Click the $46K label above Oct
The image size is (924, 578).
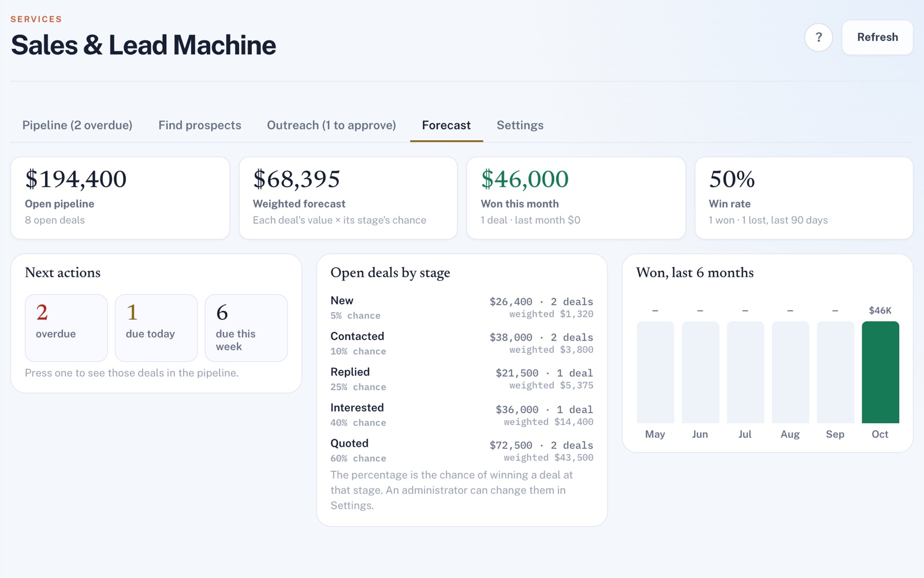[880, 310]
